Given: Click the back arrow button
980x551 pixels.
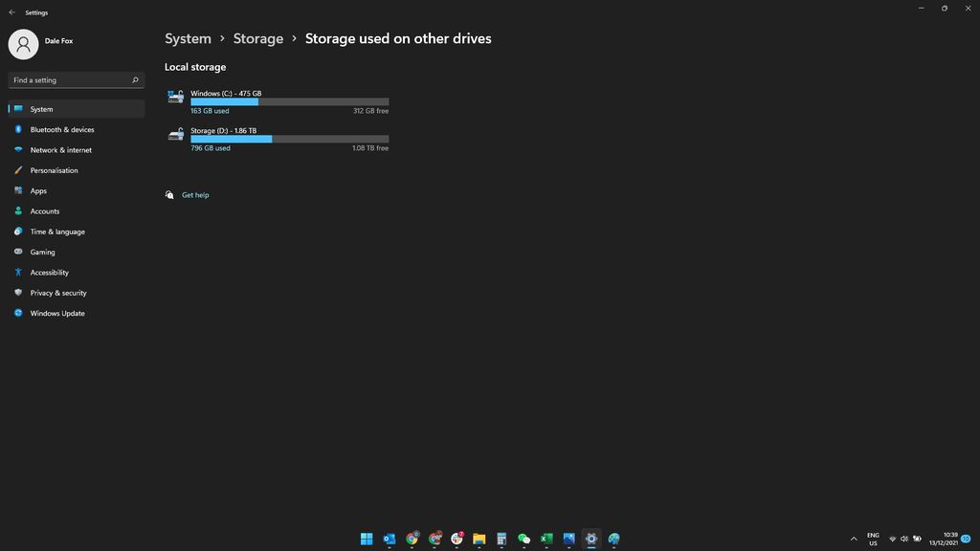Looking at the screenshot, I should [11, 12].
